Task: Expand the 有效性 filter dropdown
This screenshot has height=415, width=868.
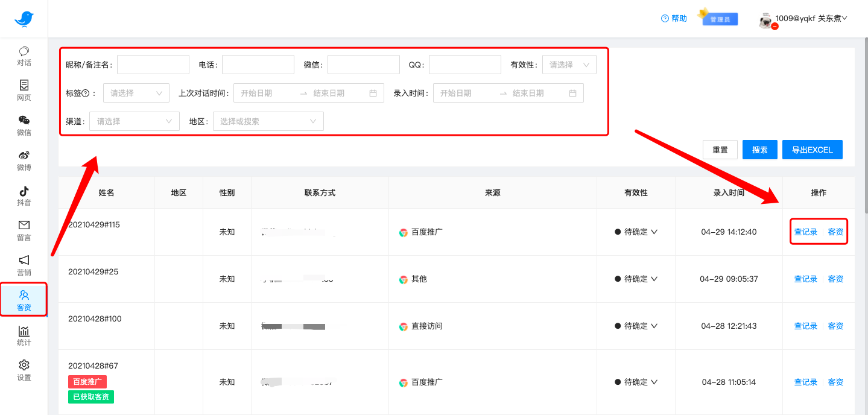Action: (x=569, y=65)
